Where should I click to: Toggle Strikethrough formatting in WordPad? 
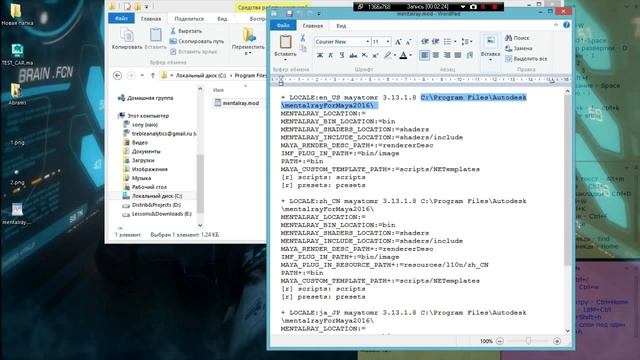click(353, 55)
